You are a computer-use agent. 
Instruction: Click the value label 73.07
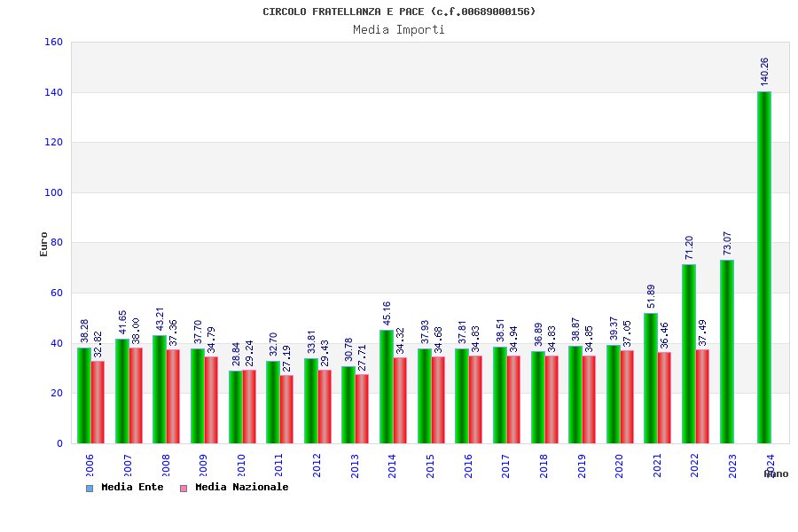click(x=727, y=243)
